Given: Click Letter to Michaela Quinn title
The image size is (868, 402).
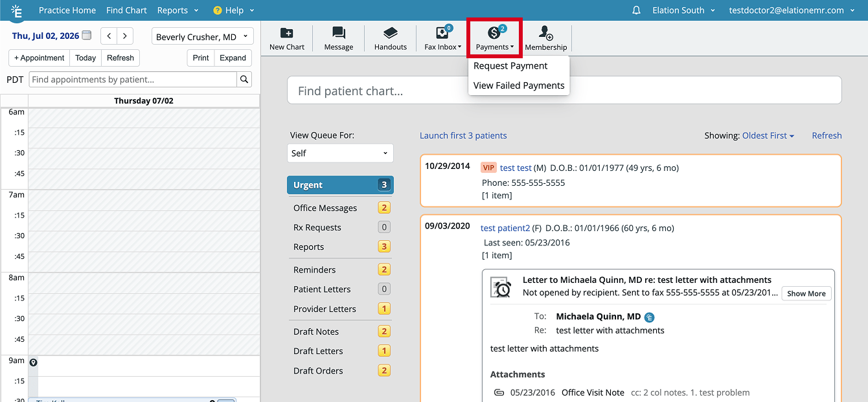Looking at the screenshot, I should pos(647,280).
